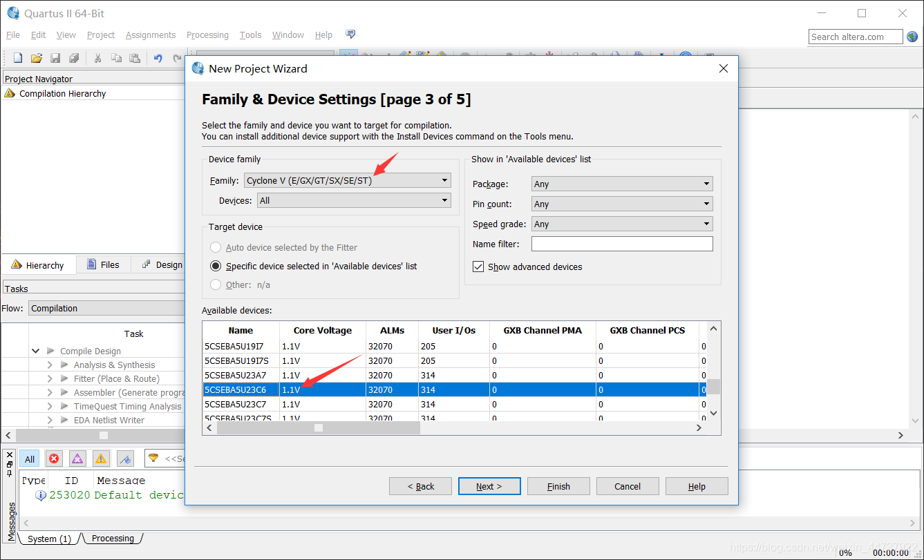Open the Flow Compilation dropdown
Screen dimensions: 924x560
pos(107,308)
